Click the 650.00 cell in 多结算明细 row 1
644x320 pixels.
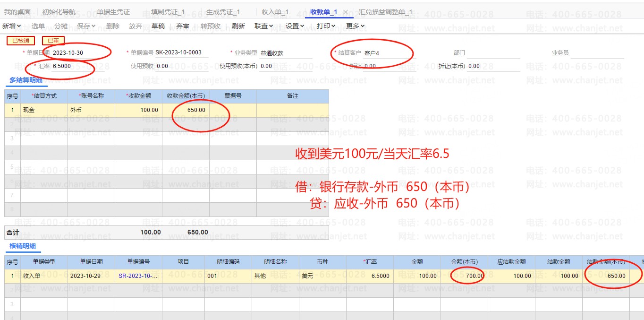(186, 110)
